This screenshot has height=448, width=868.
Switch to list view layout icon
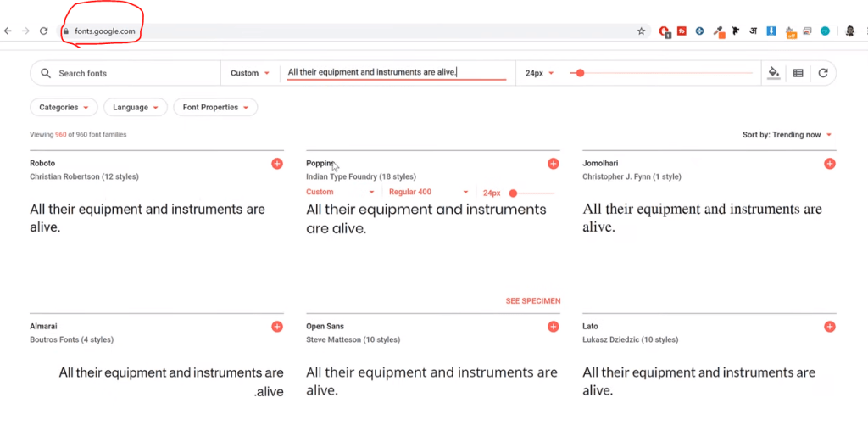pyautogui.click(x=798, y=73)
